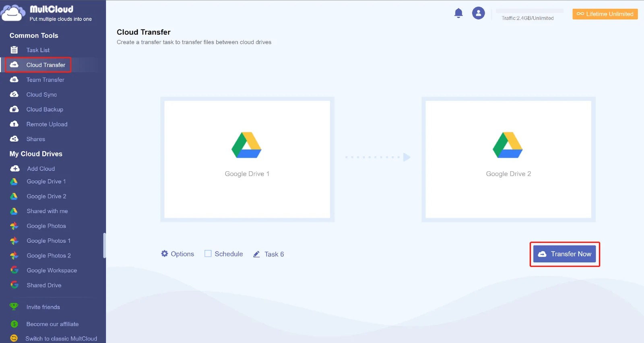Screen dimensions: 644x343
Task: Switch to classic MultCloud
Action: 61,339
